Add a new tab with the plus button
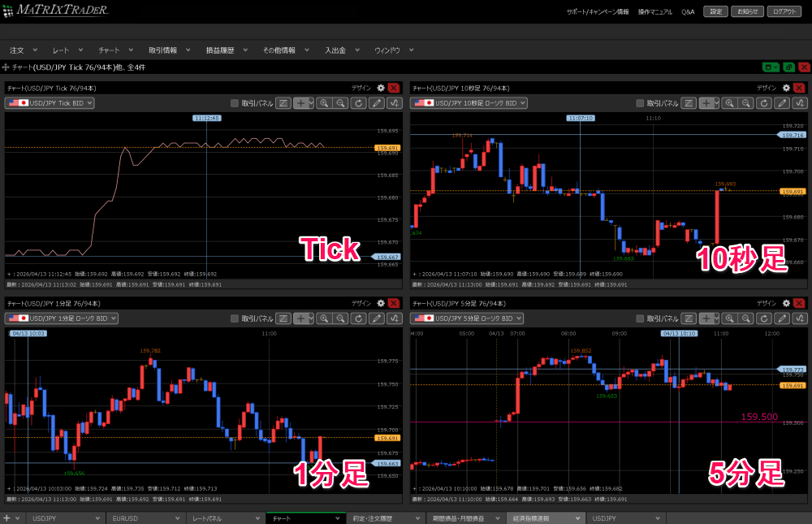Viewport: 812px width, 524px height. click(x=6, y=518)
